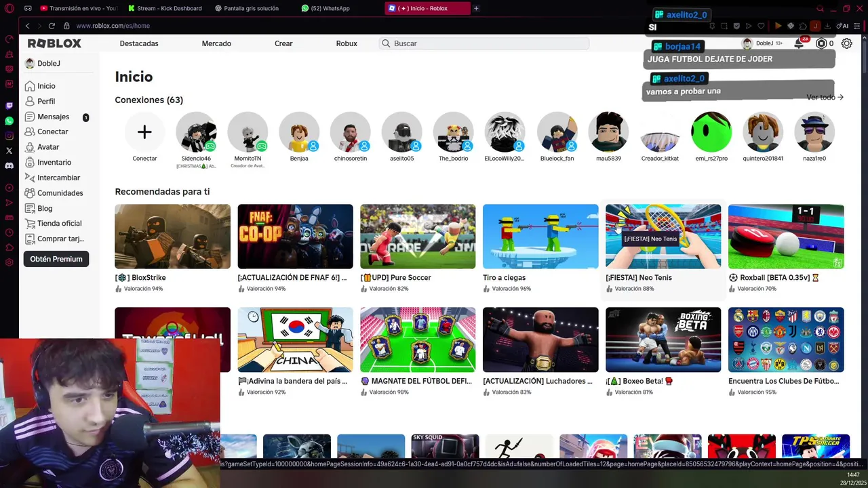Click the address bar URL
The height and width of the screenshot is (488, 868).
(113, 26)
